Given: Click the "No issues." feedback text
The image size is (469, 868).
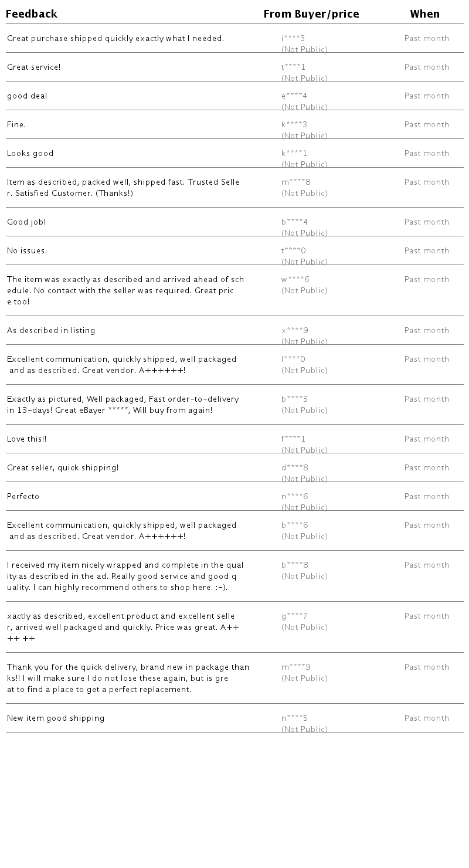Looking at the screenshot, I should click(27, 251).
